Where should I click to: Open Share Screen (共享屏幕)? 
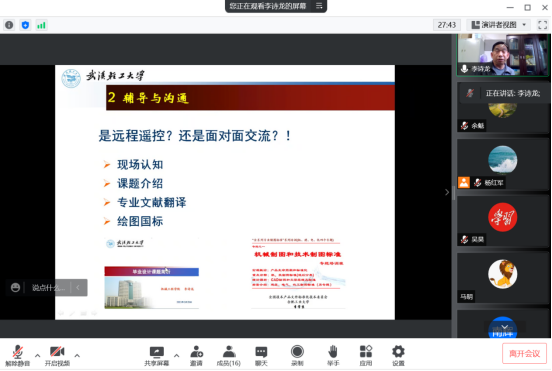[157, 356]
